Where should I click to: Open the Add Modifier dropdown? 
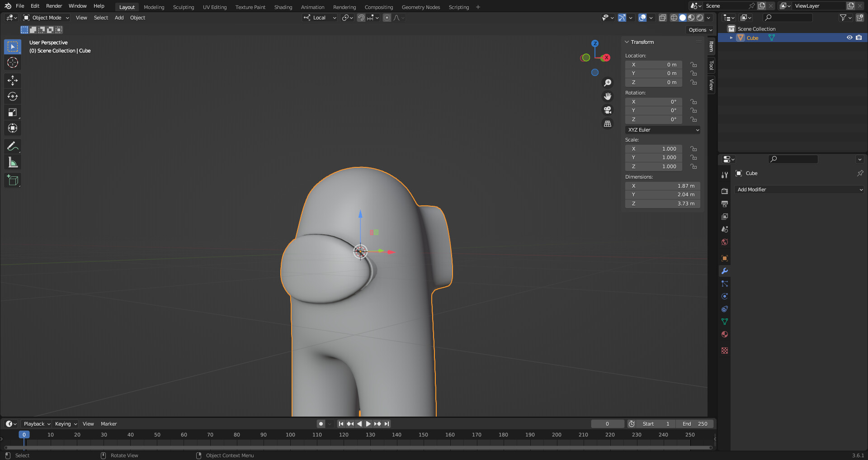[799, 190]
